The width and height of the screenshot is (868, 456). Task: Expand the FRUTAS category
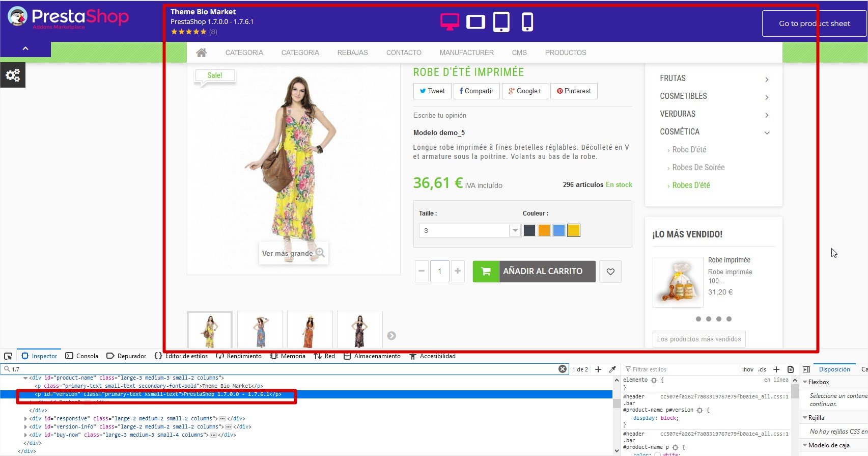coord(767,79)
